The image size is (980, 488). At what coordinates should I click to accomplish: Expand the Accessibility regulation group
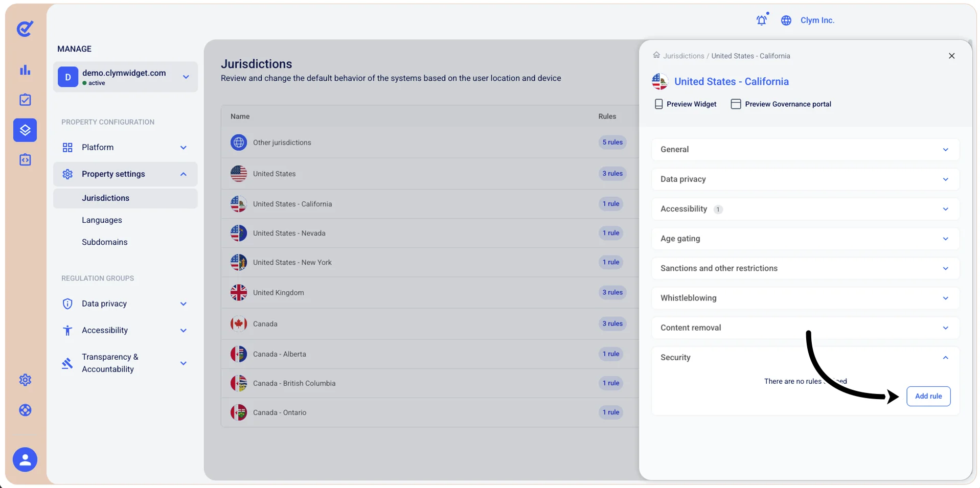pyautogui.click(x=125, y=330)
